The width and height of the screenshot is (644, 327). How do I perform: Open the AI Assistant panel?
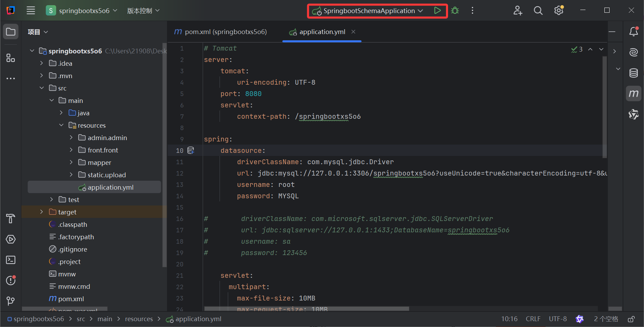coord(634,52)
